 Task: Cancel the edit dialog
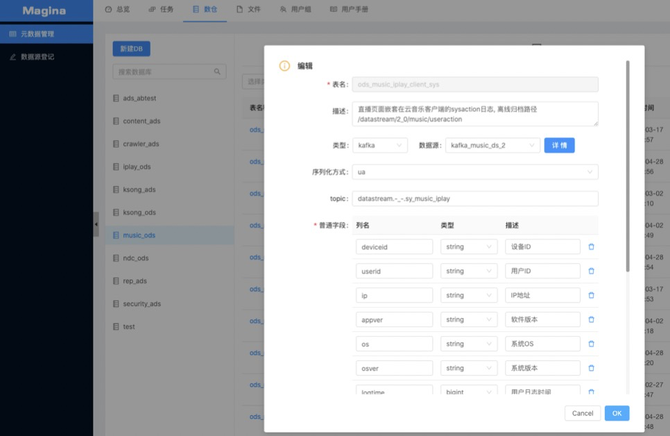click(582, 413)
